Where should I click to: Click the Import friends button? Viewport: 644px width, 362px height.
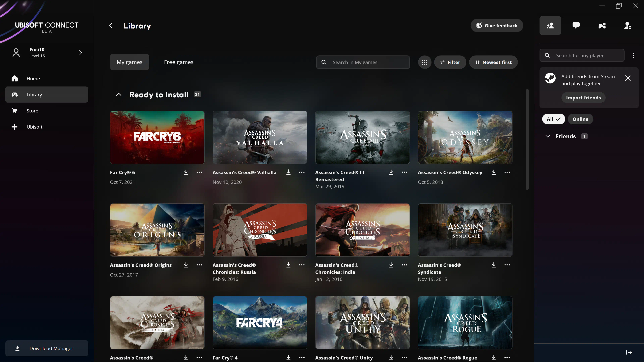coord(583,98)
